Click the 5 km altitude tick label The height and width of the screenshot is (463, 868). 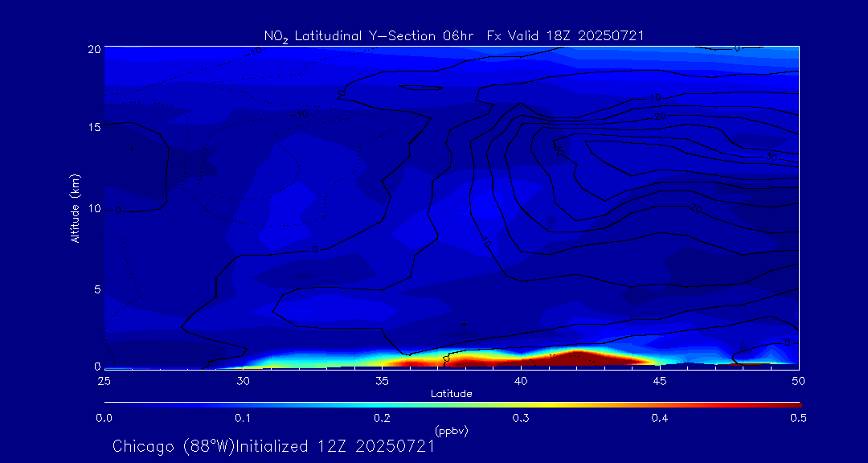(x=96, y=289)
